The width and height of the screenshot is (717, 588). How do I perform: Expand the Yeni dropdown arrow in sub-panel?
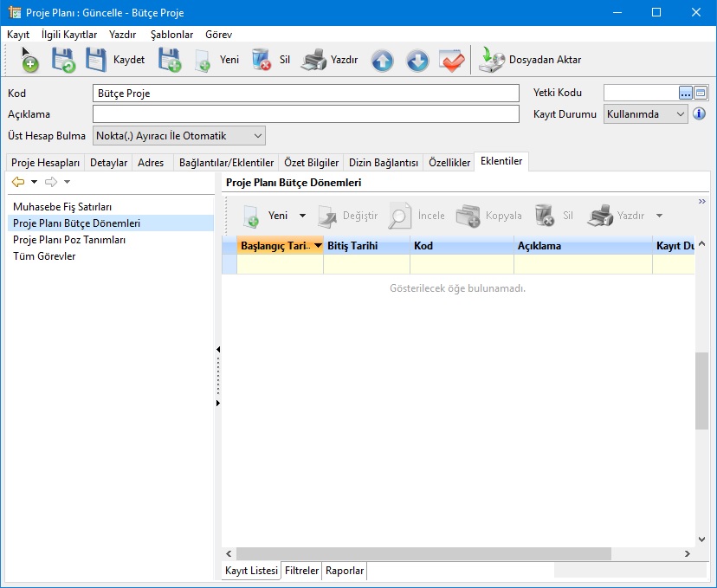(302, 216)
